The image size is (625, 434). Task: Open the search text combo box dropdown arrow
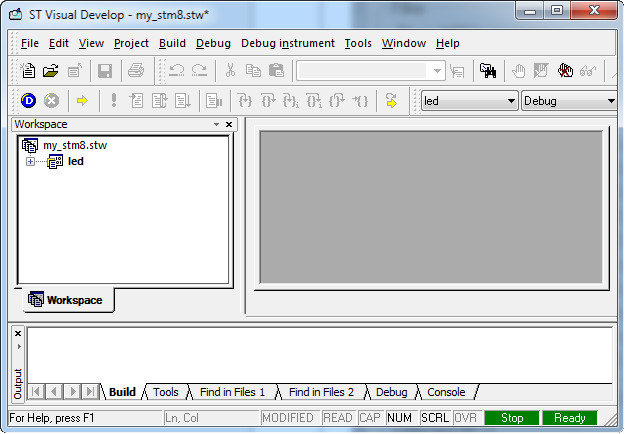pyautogui.click(x=437, y=71)
